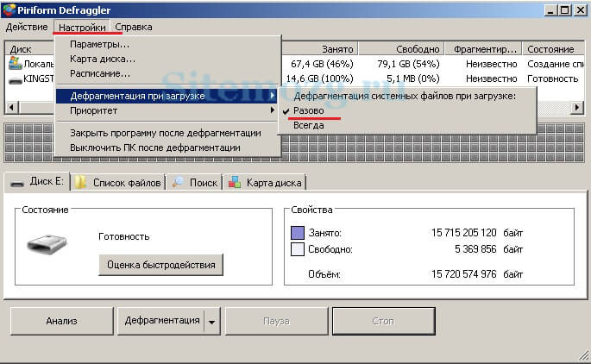Toggle Закрыть программу после дефрагментации
591x364 pixels.
pos(166,133)
